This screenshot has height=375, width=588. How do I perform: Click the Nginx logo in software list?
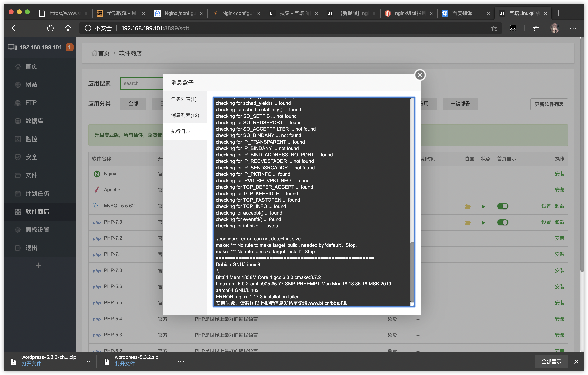(x=97, y=174)
